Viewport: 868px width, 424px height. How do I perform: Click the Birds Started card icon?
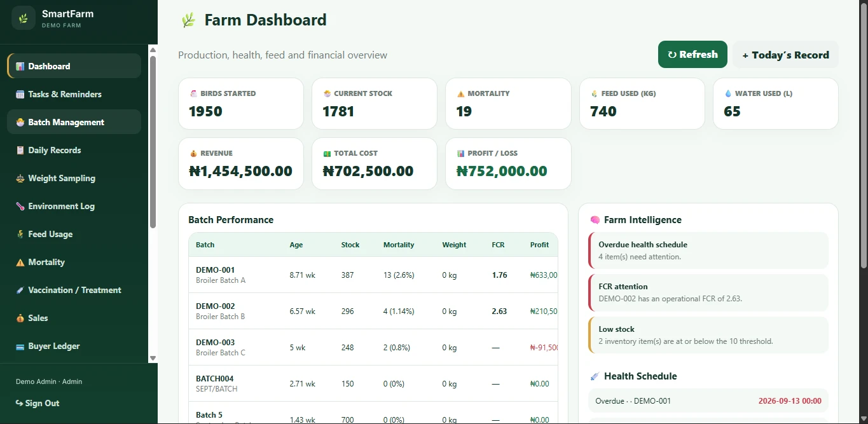[193, 93]
